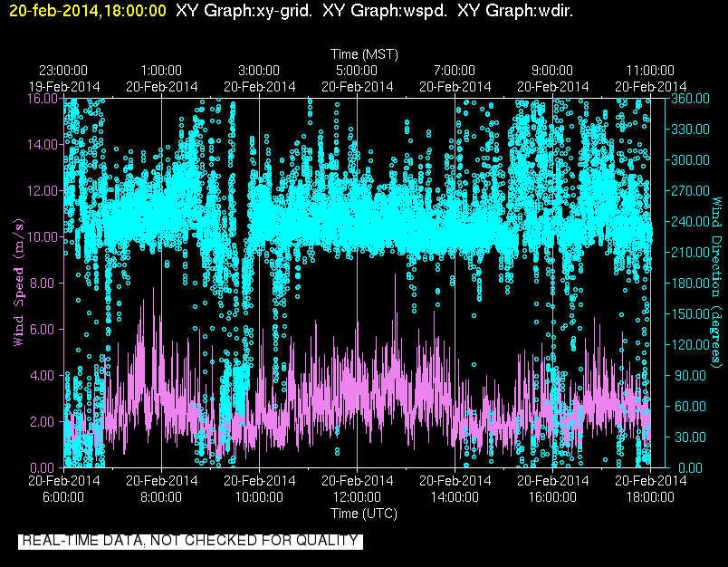This screenshot has height=567, width=728.
Task: Click the Wind Direction (degrees) axis label
Action: click(717, 283)
